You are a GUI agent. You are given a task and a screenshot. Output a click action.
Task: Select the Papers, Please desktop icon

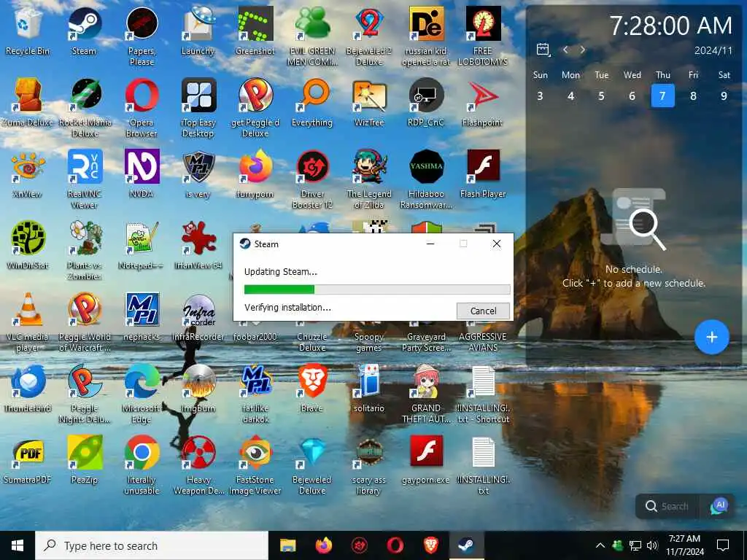(x=142, y=24)
